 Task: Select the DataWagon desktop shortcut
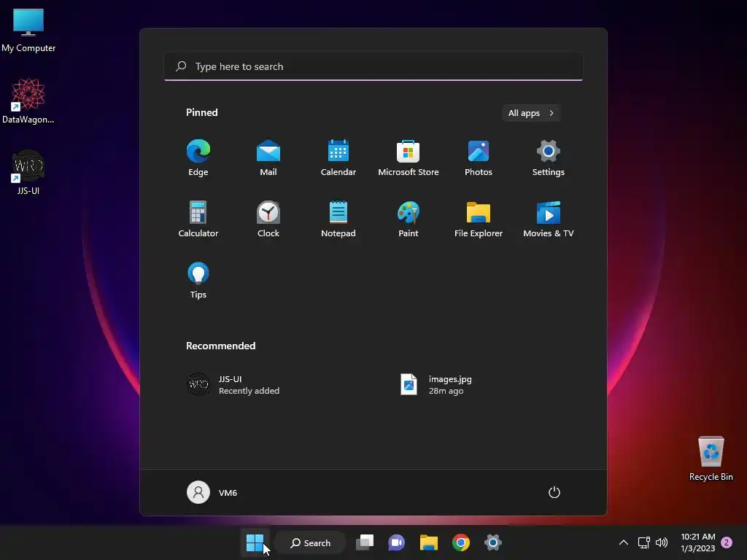[28, 101]
